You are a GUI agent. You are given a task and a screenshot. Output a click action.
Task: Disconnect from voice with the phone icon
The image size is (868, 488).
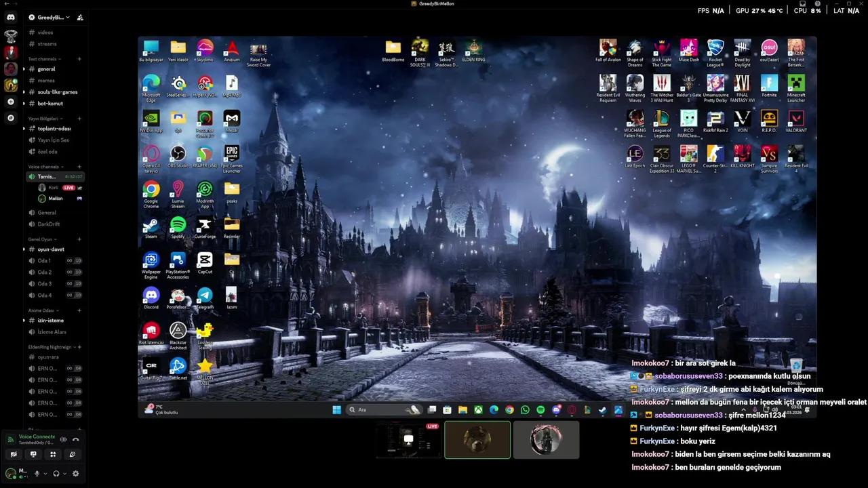[75, 440]
